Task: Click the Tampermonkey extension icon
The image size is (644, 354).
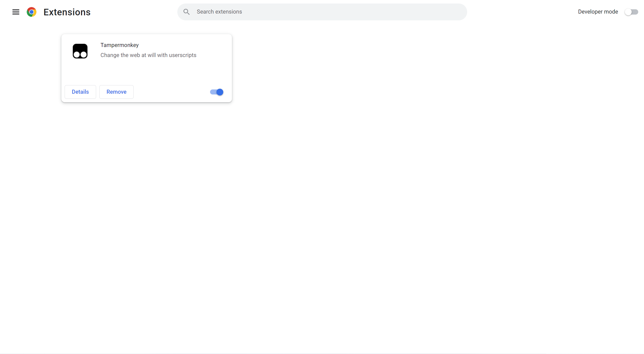Action: pyautogui.click(x=80, y=51)
